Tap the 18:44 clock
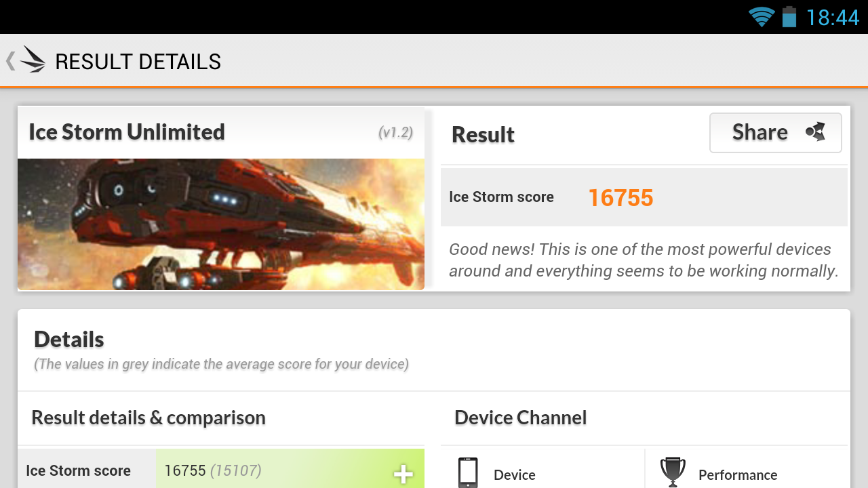The width and height of the screenshot is (868, 488). coord(832,17)
